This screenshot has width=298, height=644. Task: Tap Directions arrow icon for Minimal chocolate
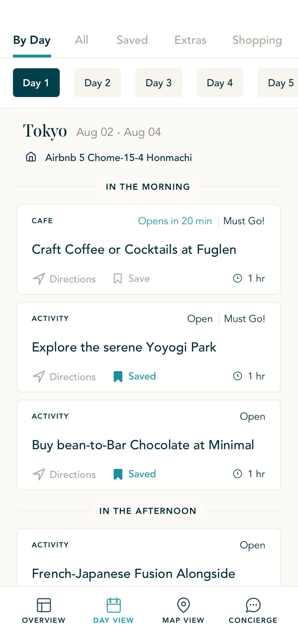click(x=39, y=474)
